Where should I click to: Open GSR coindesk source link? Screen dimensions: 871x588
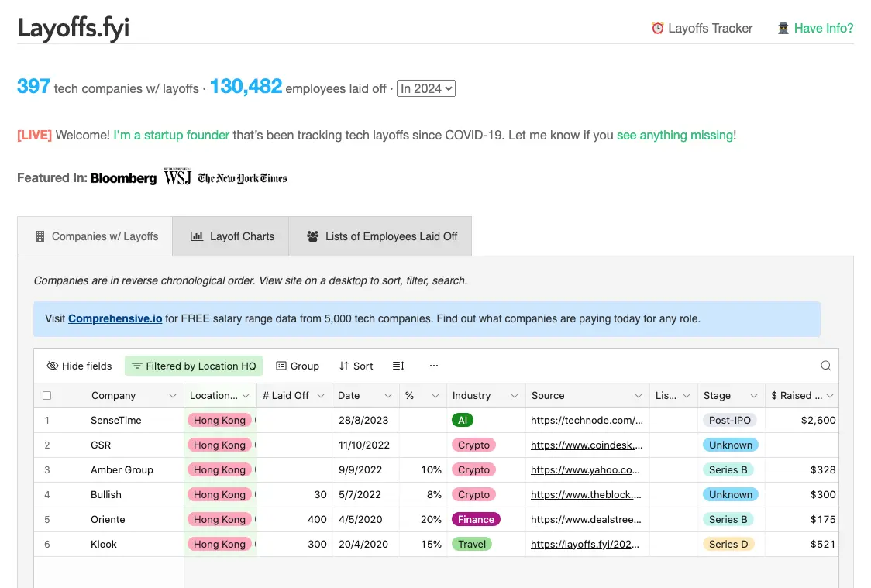pyautogui.click(x=587, y=445)
